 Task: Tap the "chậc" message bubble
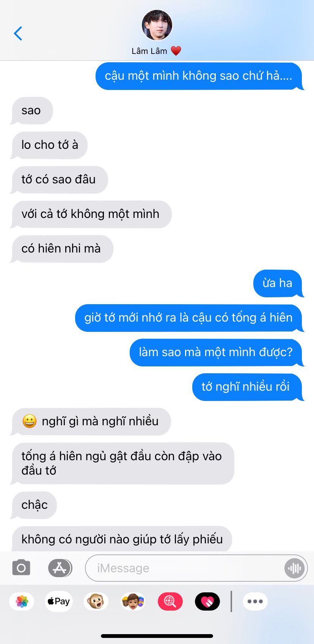pos(34,505)
